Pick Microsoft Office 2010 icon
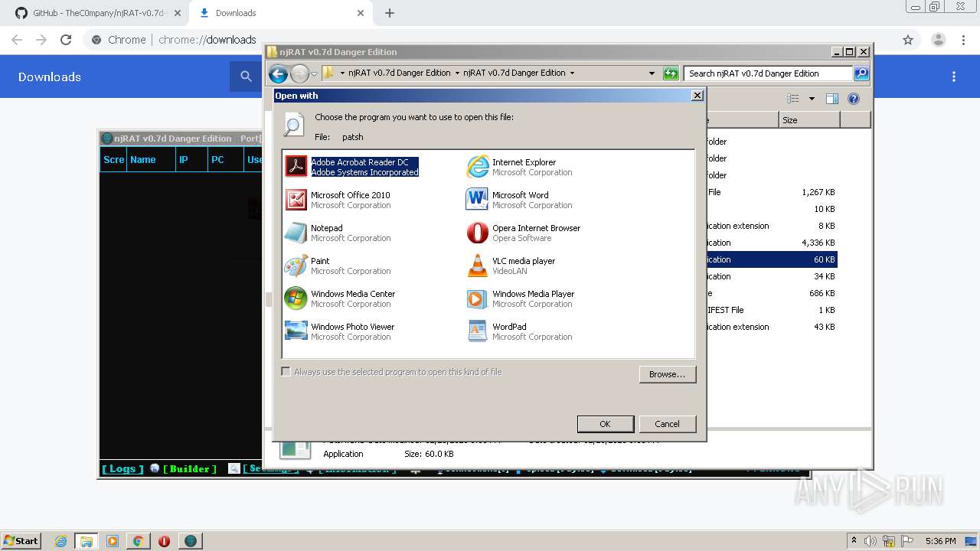This screenshot has width=980, height=551. tap(296, 200)
